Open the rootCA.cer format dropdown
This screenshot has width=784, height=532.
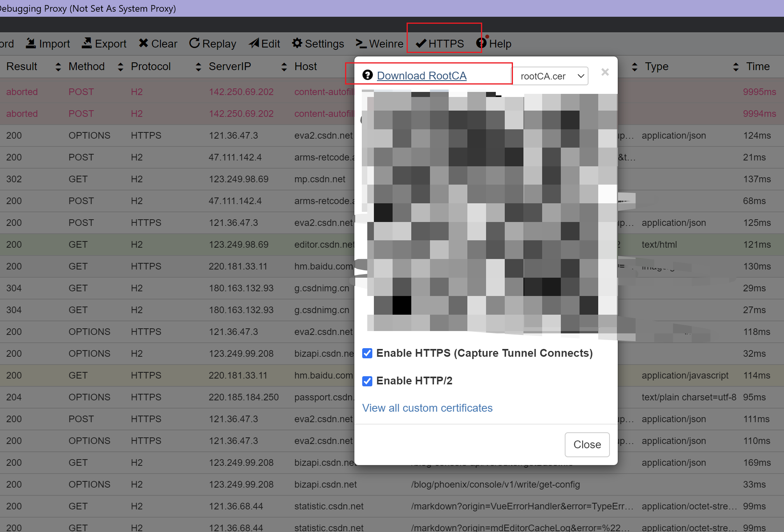(x=550, y=76)
